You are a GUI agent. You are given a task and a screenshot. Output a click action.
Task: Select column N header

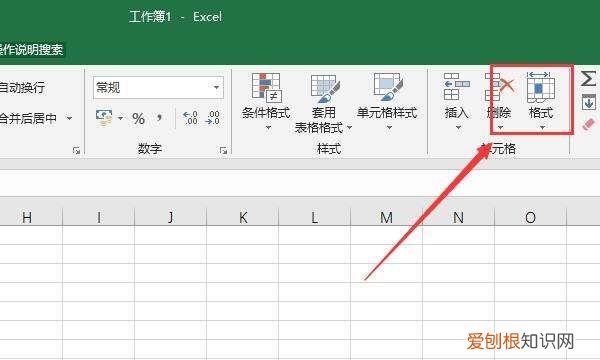click(x=458, y=217)
